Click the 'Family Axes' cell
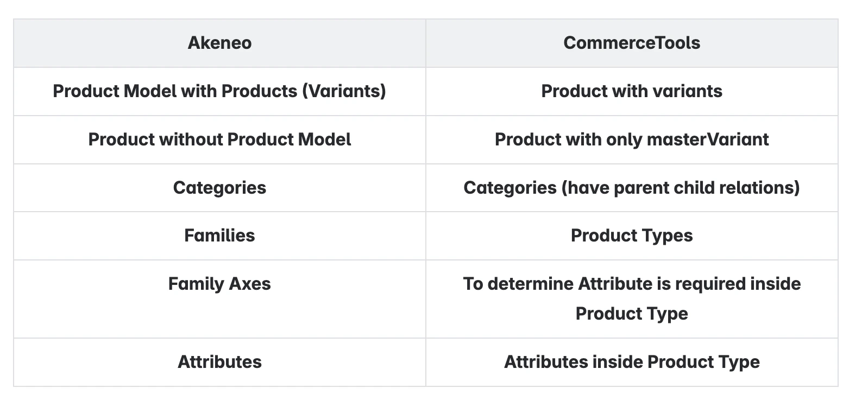 coord(219,284)
